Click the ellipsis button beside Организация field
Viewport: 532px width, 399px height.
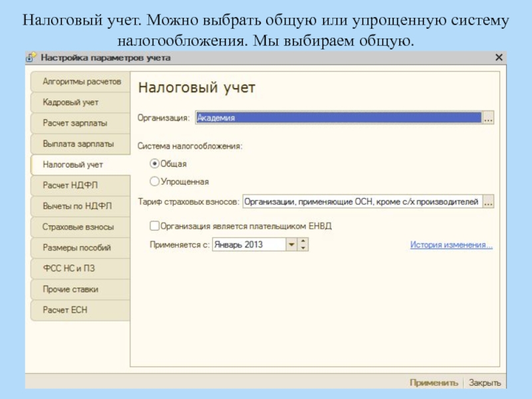[488, 118]
